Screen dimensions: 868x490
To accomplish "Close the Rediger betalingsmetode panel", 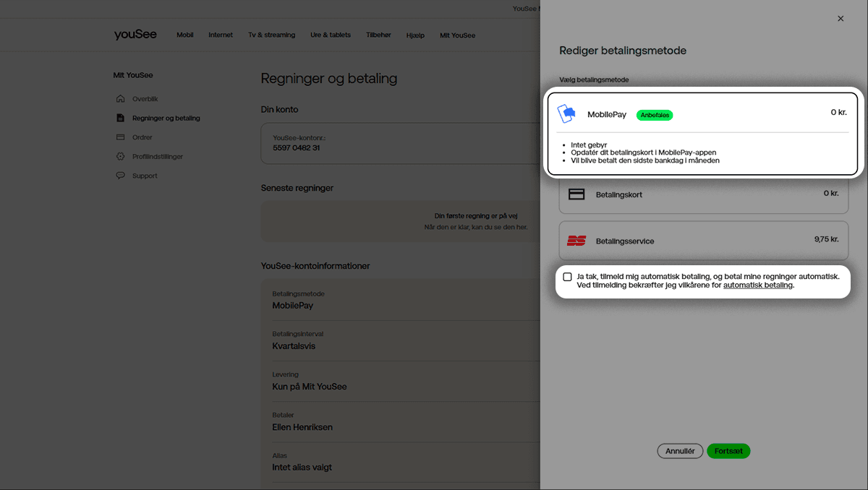I will click(841, 19).
